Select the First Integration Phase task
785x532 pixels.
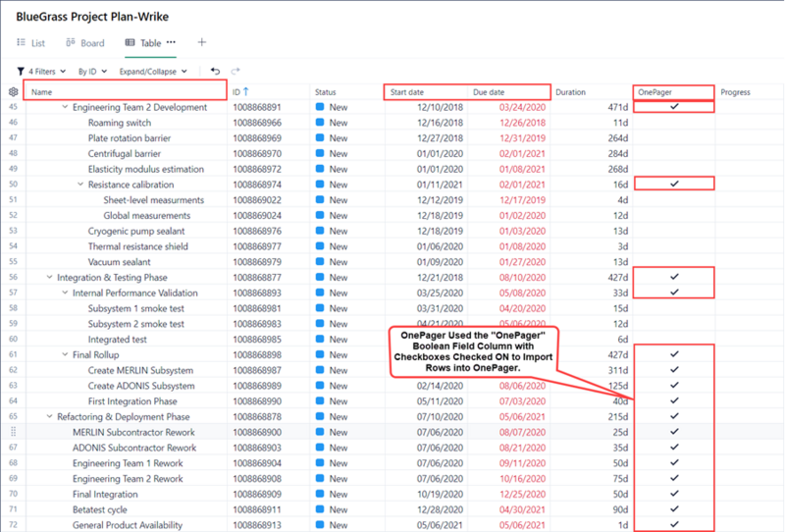(132, 401)
